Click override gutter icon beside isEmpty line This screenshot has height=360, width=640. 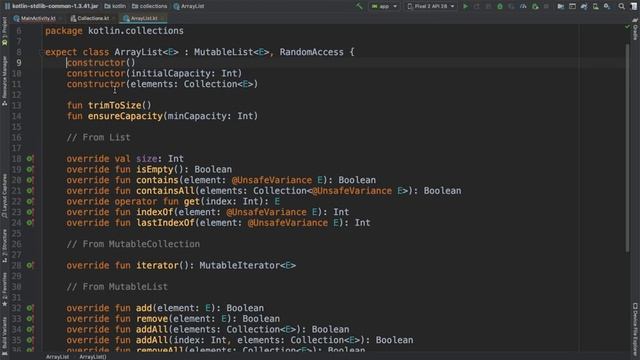tap(30, 169)
